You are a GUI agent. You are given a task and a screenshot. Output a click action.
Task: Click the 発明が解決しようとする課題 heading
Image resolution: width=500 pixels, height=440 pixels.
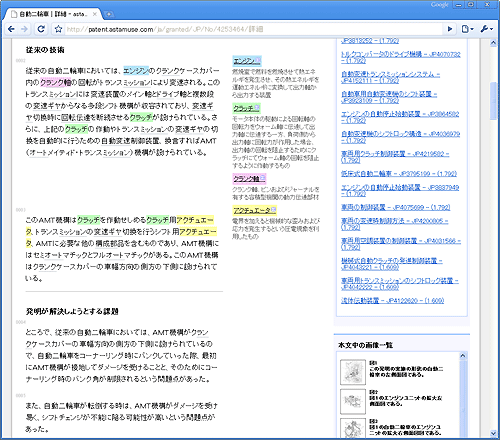click(72, 311)
